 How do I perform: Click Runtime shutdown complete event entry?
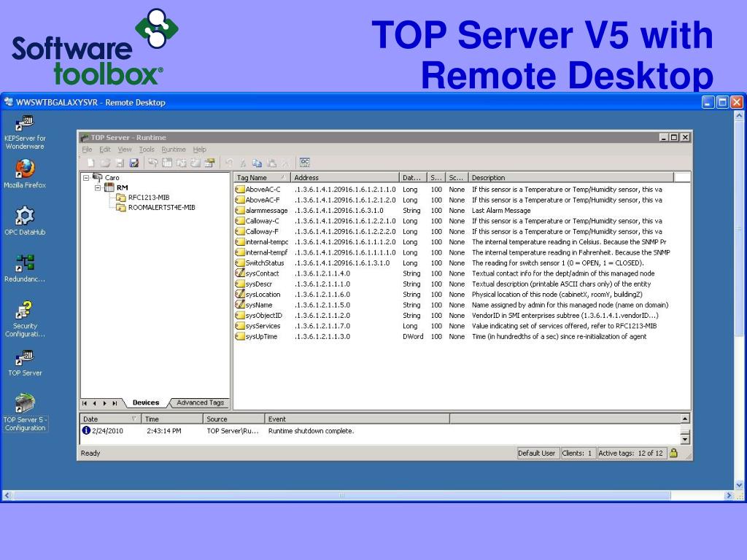tap(311, 431)
